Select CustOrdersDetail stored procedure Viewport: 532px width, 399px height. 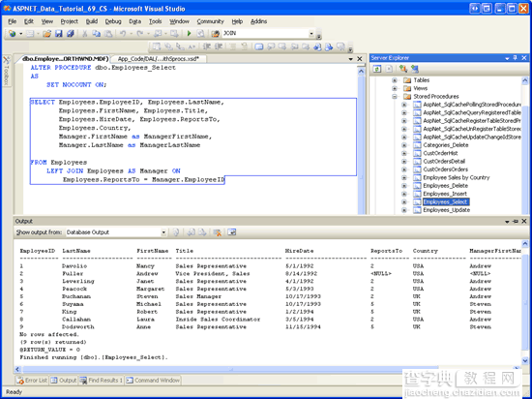(x=444, y=162)
